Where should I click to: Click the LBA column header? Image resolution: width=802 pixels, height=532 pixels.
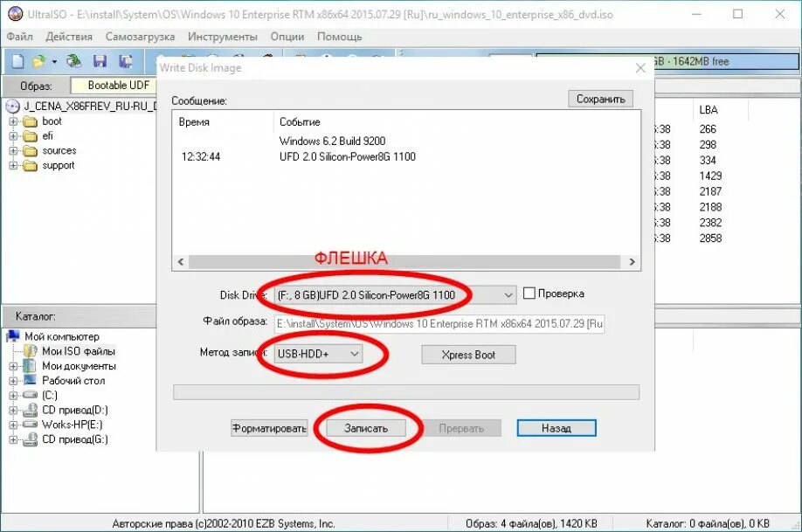click(709, 109)
